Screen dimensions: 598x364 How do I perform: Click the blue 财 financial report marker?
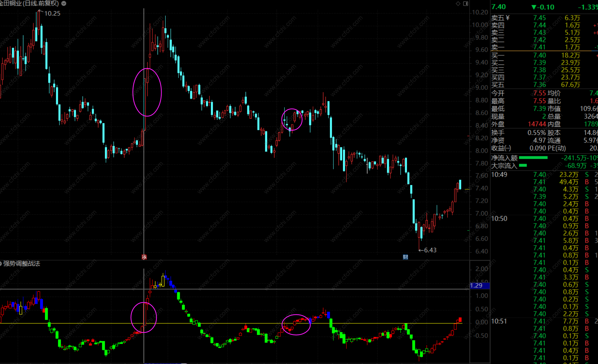coord(405,257)
